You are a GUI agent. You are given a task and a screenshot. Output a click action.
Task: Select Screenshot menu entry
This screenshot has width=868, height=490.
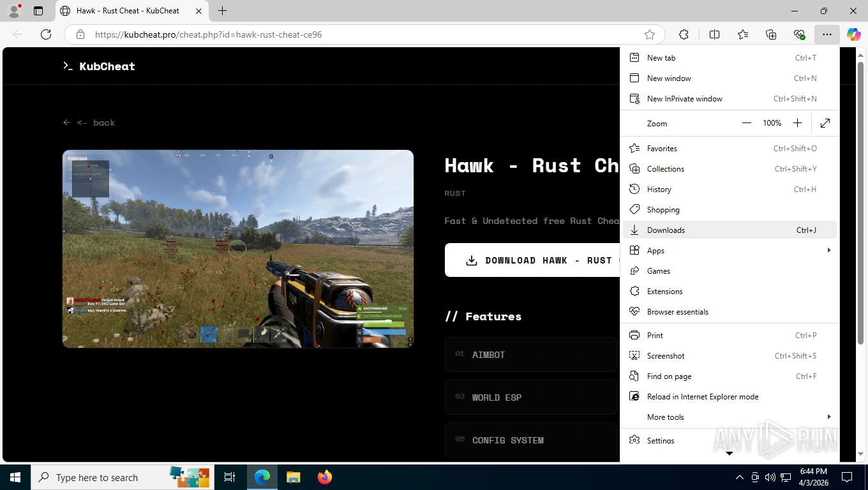coord(730,355)
